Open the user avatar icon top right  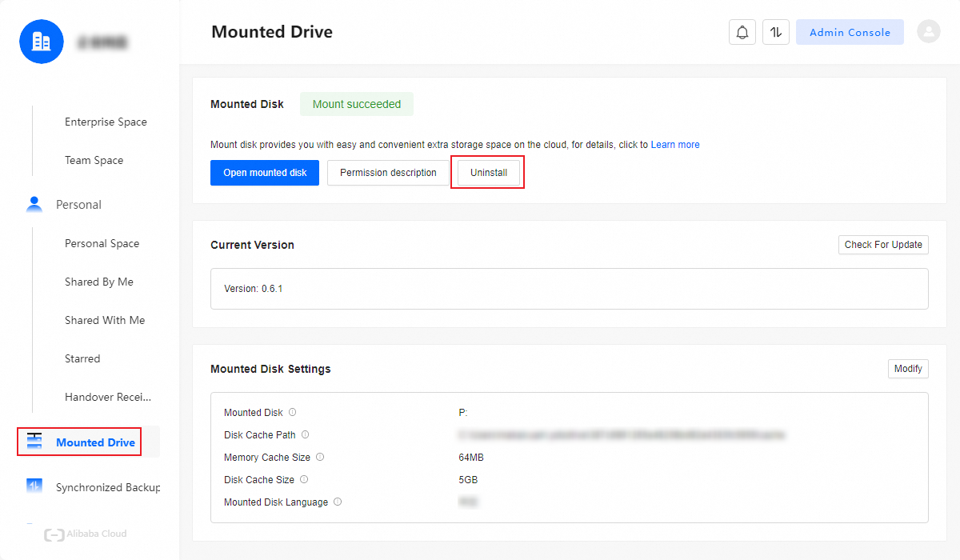pos(928,31)
